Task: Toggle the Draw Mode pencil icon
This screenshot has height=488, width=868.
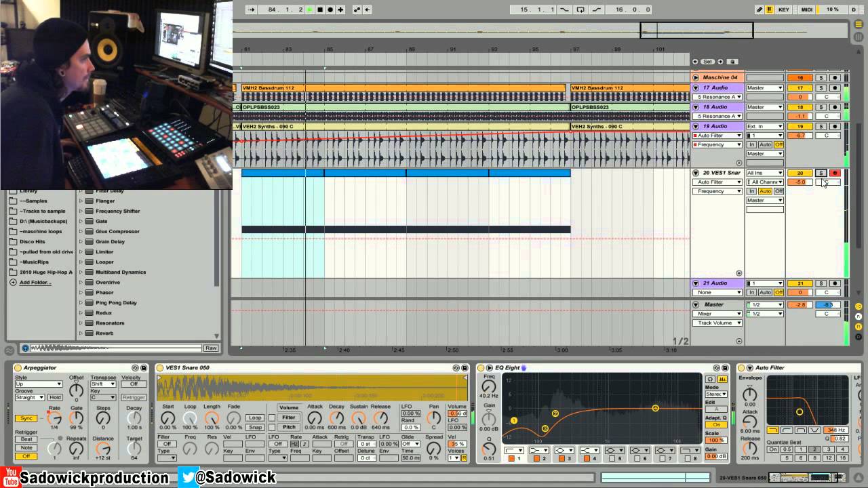Action: [759, 9]
